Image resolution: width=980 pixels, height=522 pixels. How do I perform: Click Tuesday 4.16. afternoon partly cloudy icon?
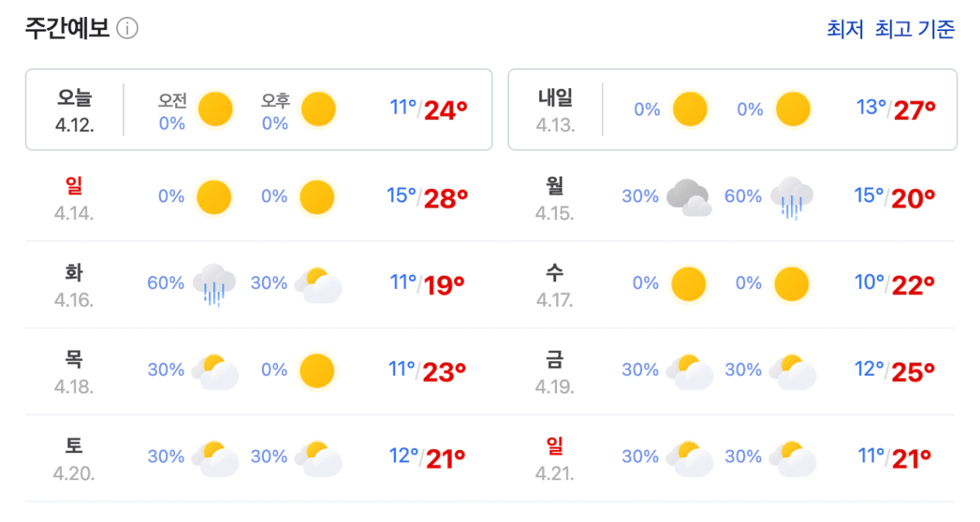(318, 284)
